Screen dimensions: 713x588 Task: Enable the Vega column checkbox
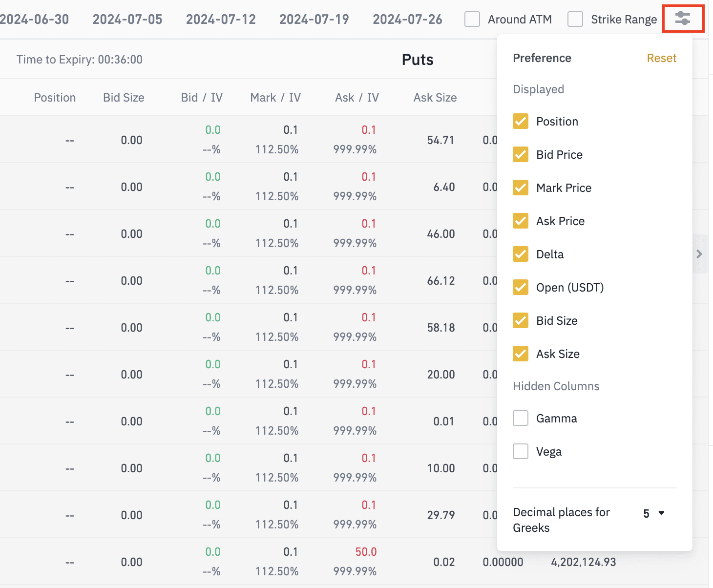(521, 452)
